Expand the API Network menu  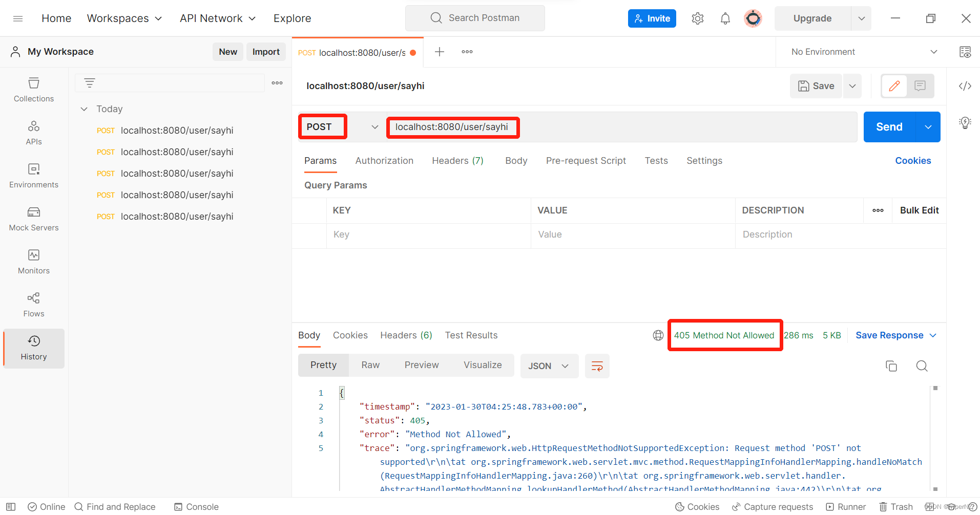pos(218,18)
